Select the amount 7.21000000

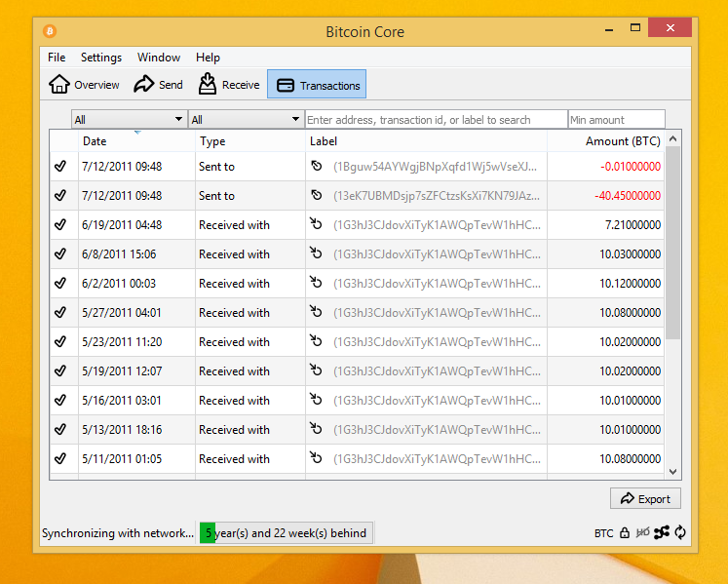[x=632, y=225]
